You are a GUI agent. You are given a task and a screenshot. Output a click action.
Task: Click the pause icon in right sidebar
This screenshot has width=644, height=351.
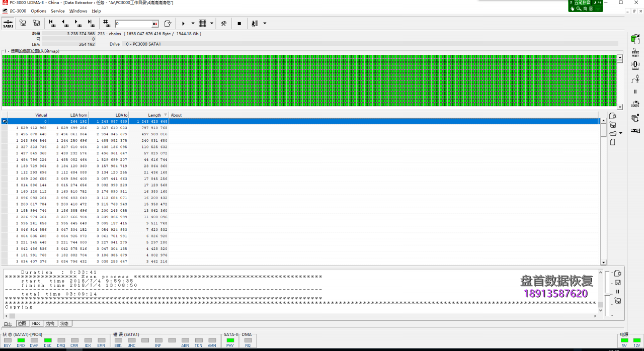point(635,92)
